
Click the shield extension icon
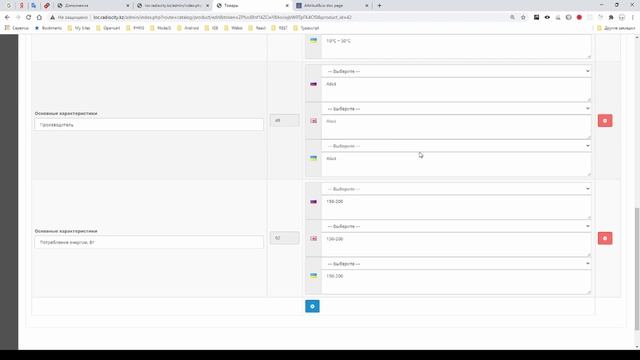[x=568, y=17]
